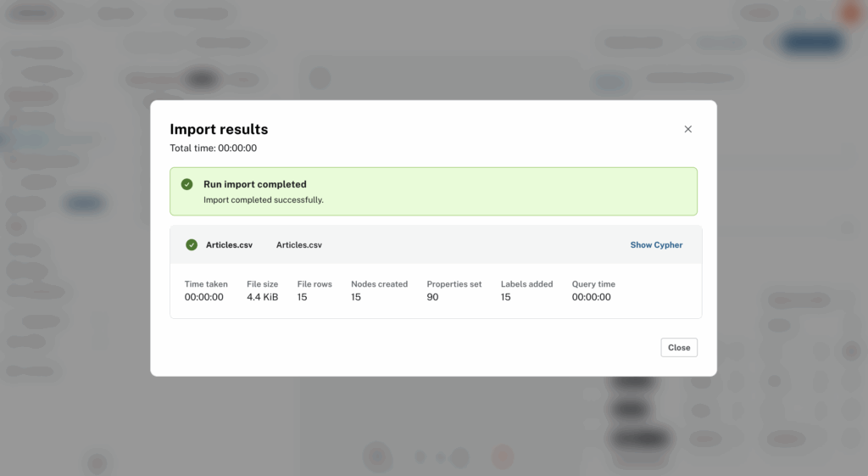Click the 'Nodes created' label
The width and height of the screenshot is (868, 476).
coord(379,284)
